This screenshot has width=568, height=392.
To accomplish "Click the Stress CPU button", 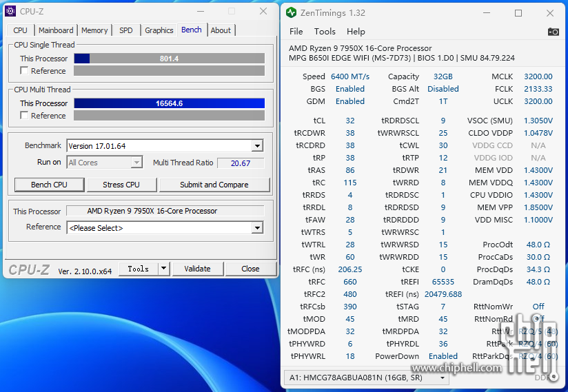I will (121, 185).
